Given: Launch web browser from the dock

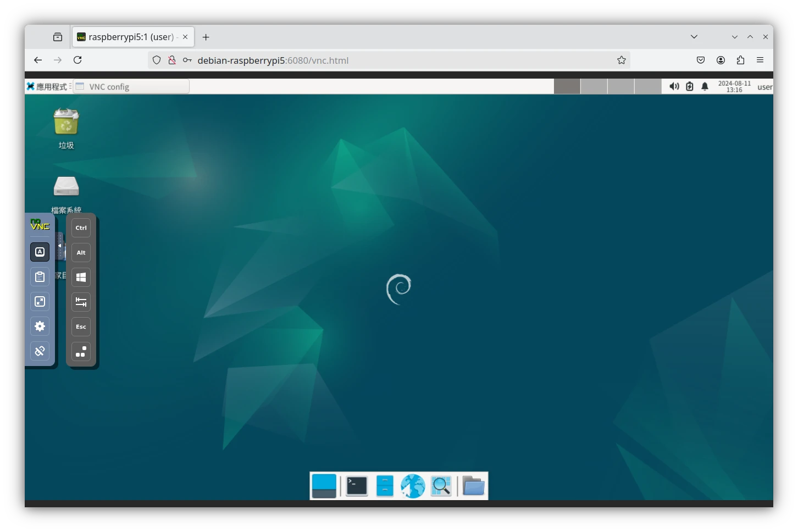Looking at the screenshot, I should (412, 486).
